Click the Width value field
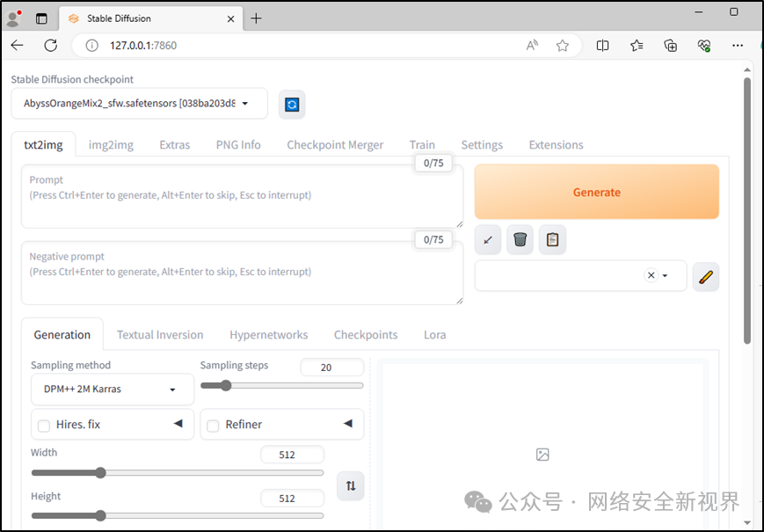 (293, 455)
